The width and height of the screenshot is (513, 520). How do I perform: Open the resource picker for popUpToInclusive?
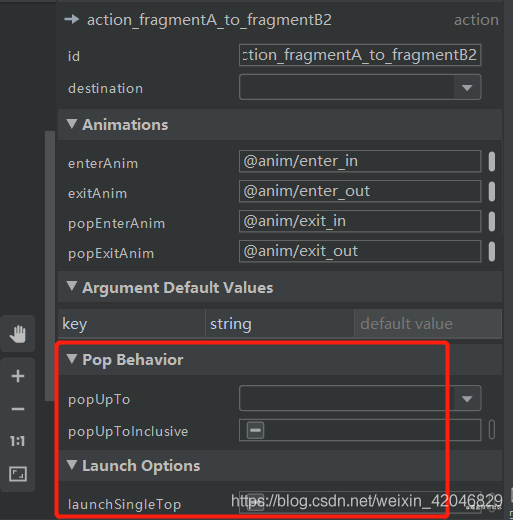(492, 430)
